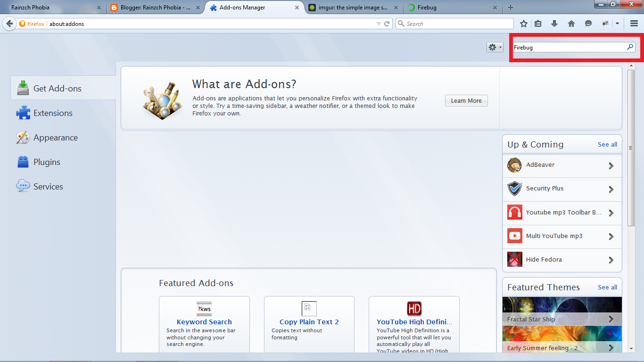See all Up & Coming add-ons
Image resolution: width=644 pixels, height=362 pixels.
coord(607,144)
